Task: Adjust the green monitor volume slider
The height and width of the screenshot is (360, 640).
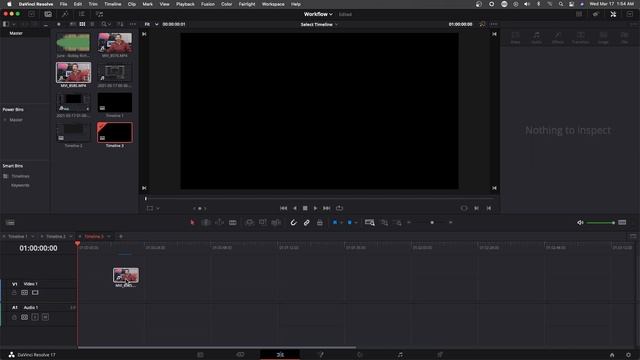Action: [x=600, y=222]
